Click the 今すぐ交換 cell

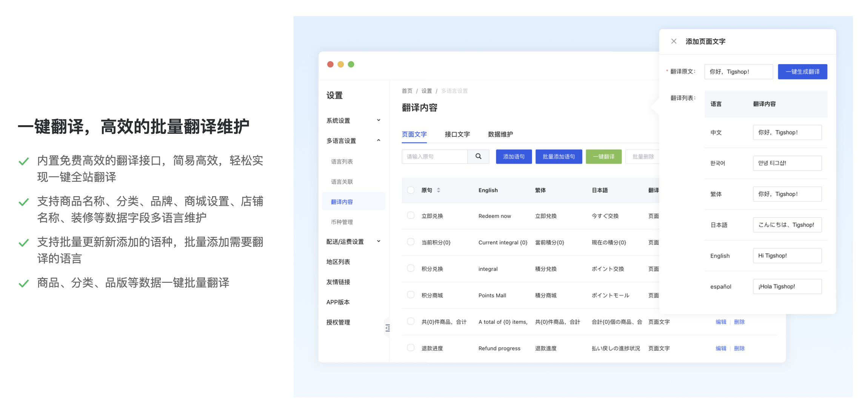click(x=605, y=216)
